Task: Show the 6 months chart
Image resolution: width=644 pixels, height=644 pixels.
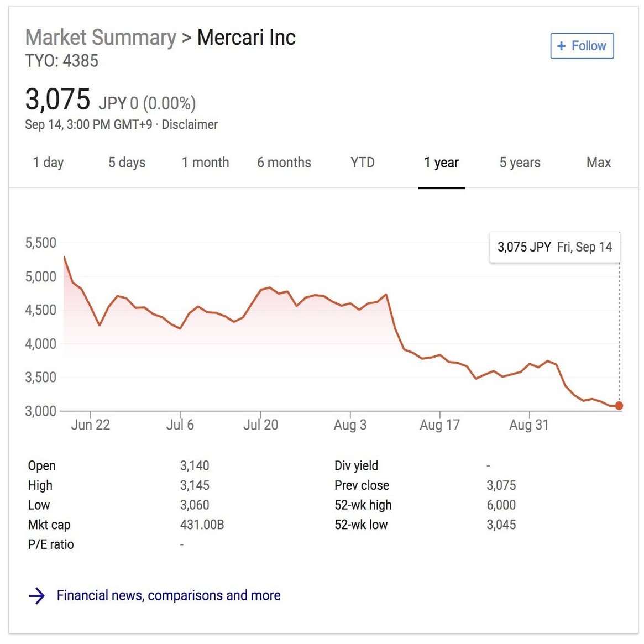Action: tap(284, 163)
